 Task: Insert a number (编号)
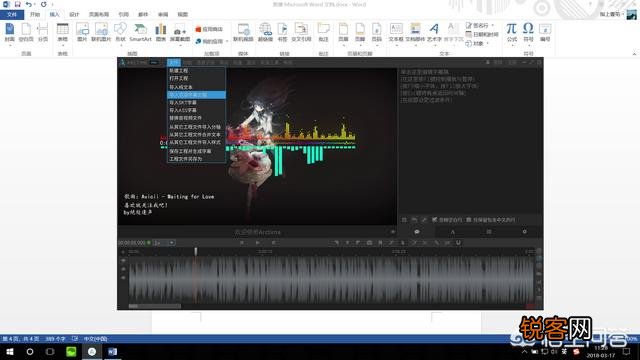pyautogui.click(x=545, y=33)
